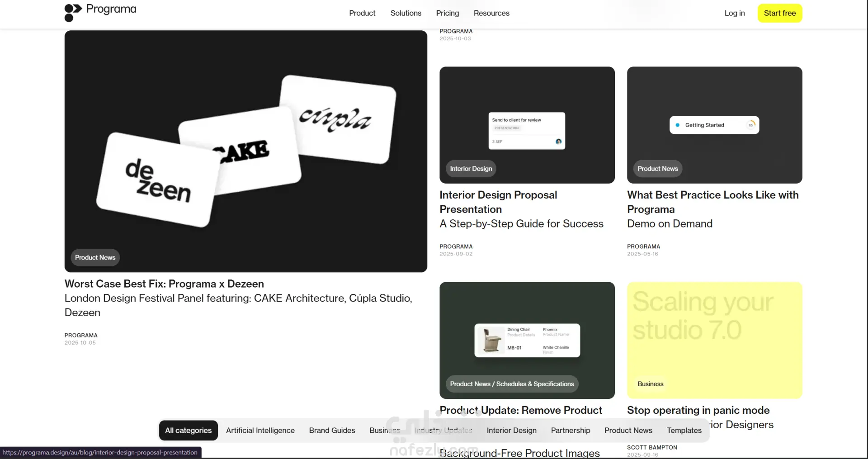Open What Best Practice Looks Like title

713,202
